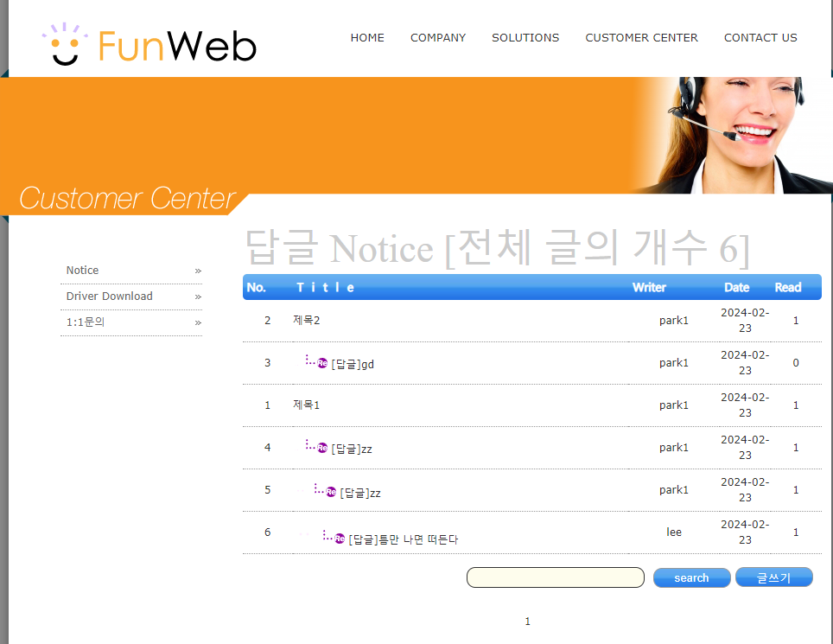Click the 답글 Notice heading
This screenshot has height=644, width=833.
[x=497, y=247]
